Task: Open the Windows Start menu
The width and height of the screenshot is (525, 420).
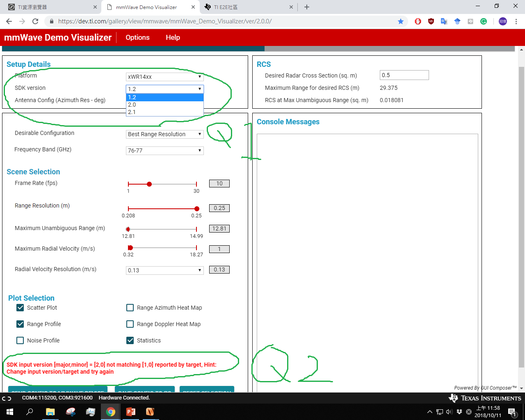Action: coord(10,412)
